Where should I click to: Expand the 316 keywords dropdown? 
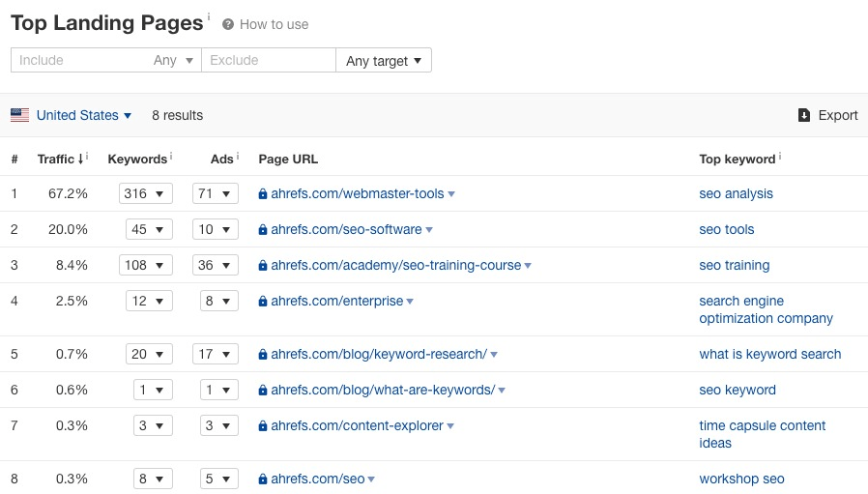click(x=146, y=193)
